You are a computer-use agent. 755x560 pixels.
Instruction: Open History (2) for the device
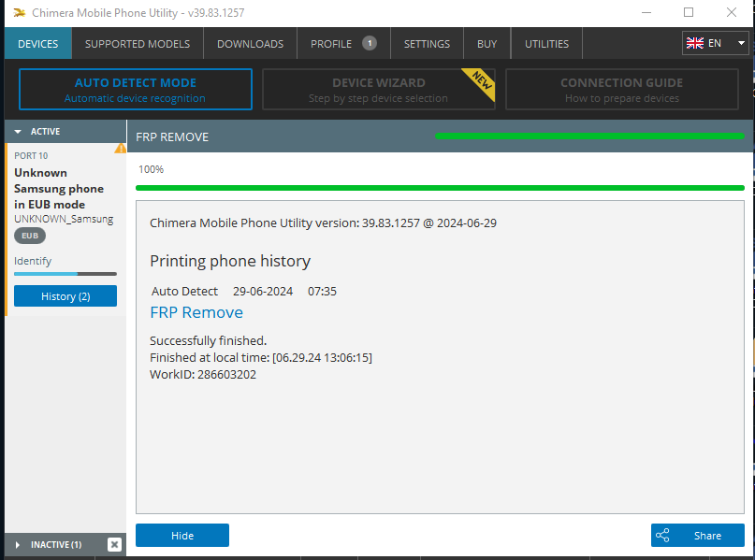[x=65, y=295]
